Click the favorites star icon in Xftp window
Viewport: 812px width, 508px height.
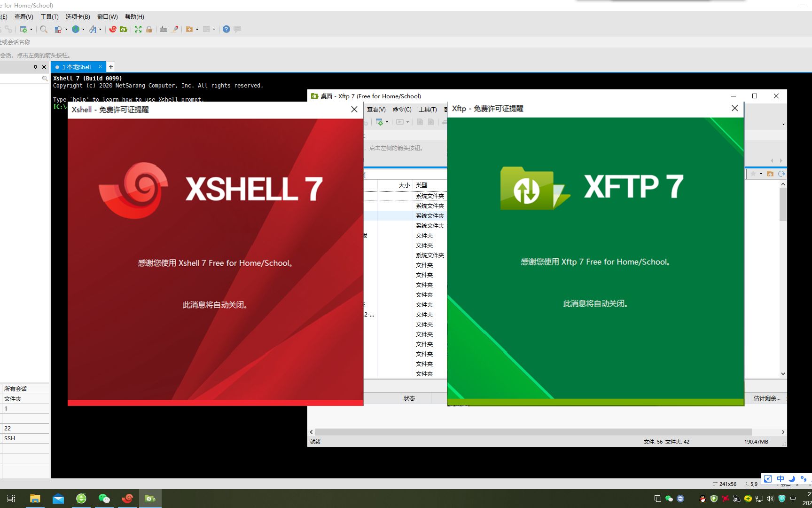click(x=753, y=174)
